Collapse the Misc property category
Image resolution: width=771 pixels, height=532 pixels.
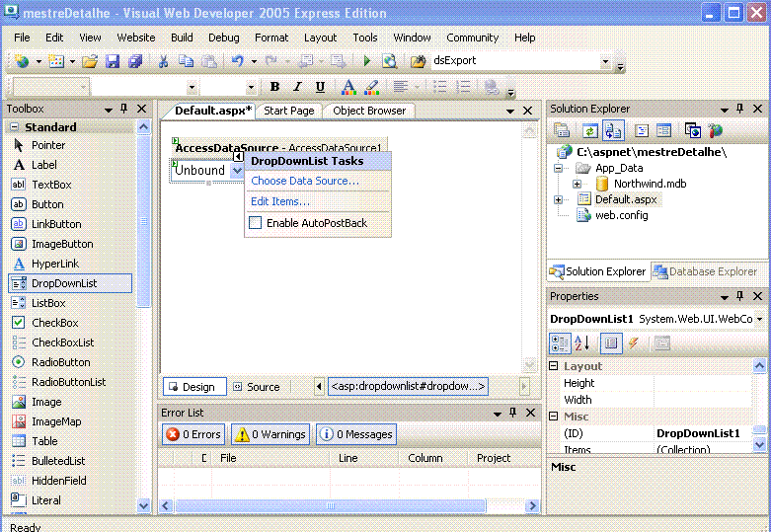coord(554,416)
